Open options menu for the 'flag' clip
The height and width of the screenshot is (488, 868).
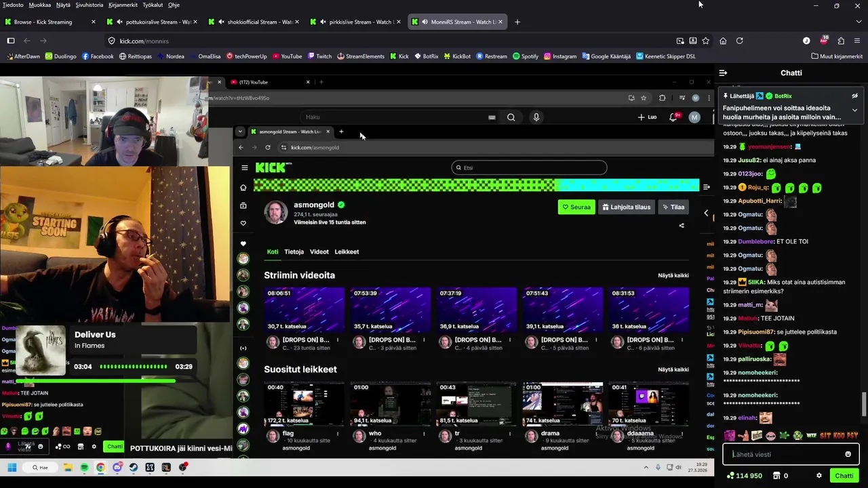point(338,434)
